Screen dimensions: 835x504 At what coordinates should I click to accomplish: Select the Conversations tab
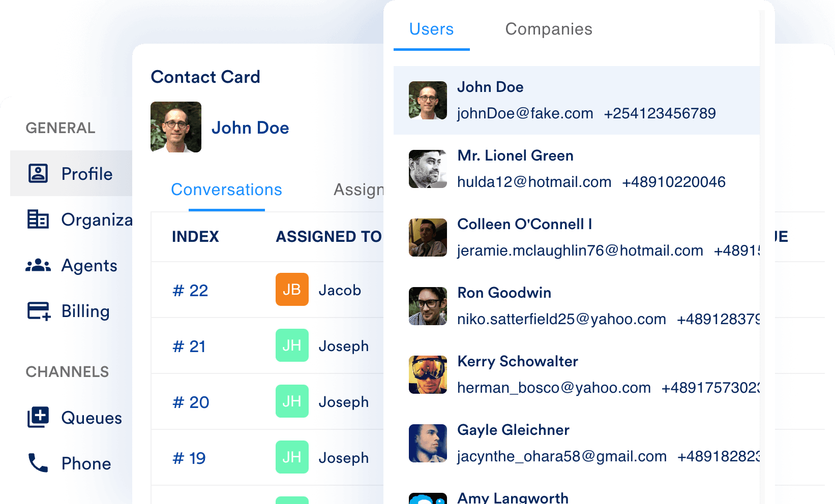[226, 190]
